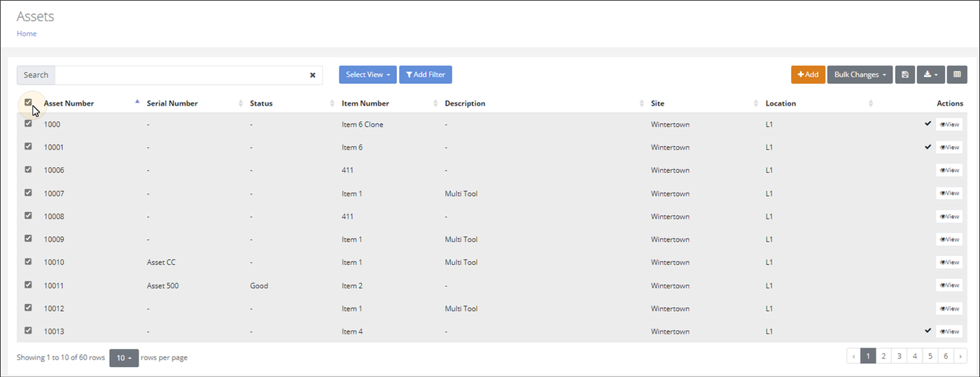View asset 10011 details
980x377 pixels.
tap(949, 285)
